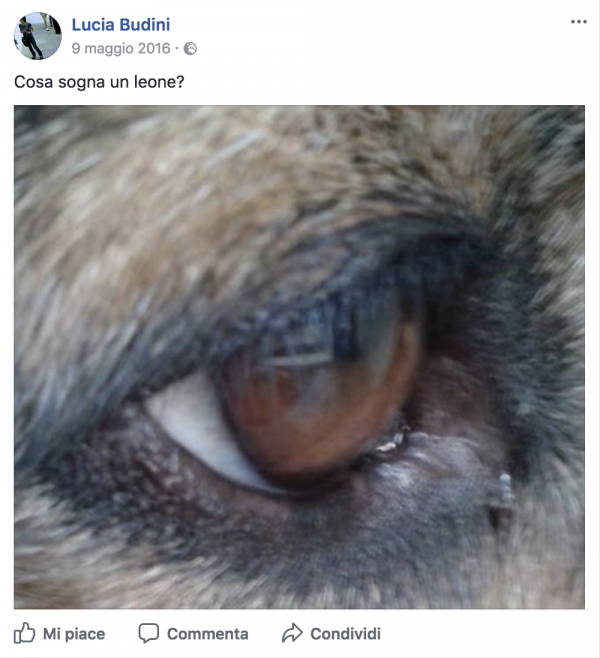Click the Mi piace label

point(74,634)
